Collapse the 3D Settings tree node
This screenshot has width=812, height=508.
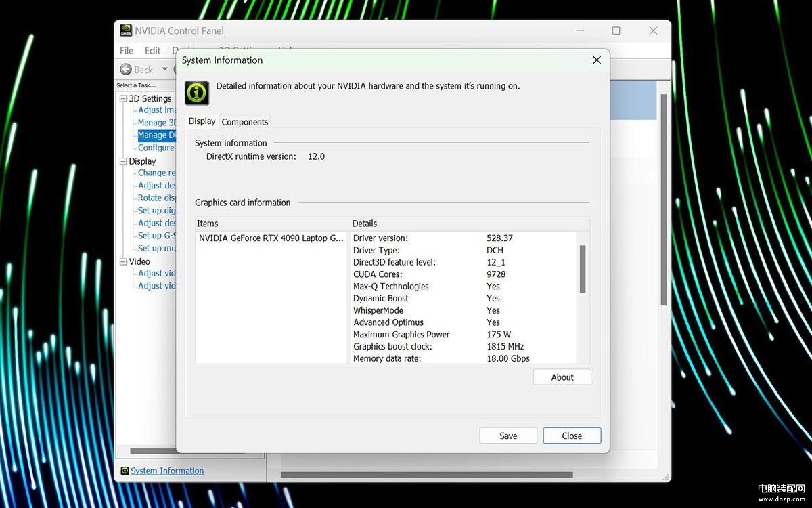point(123,98)
